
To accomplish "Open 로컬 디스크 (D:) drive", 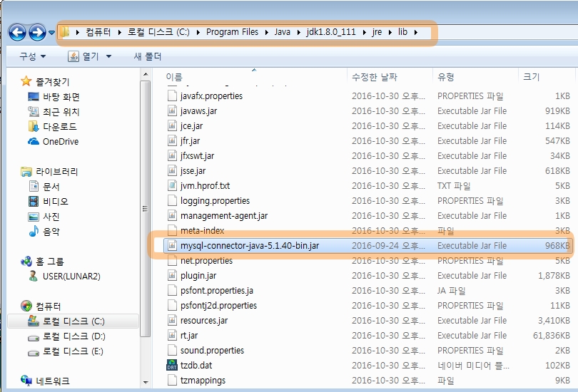I will [73, 336].
